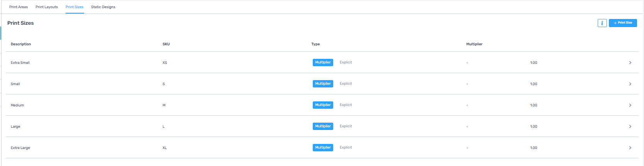Click the Extra Large description cell
The image size is (644, 166).
click(x=20, y=148)
